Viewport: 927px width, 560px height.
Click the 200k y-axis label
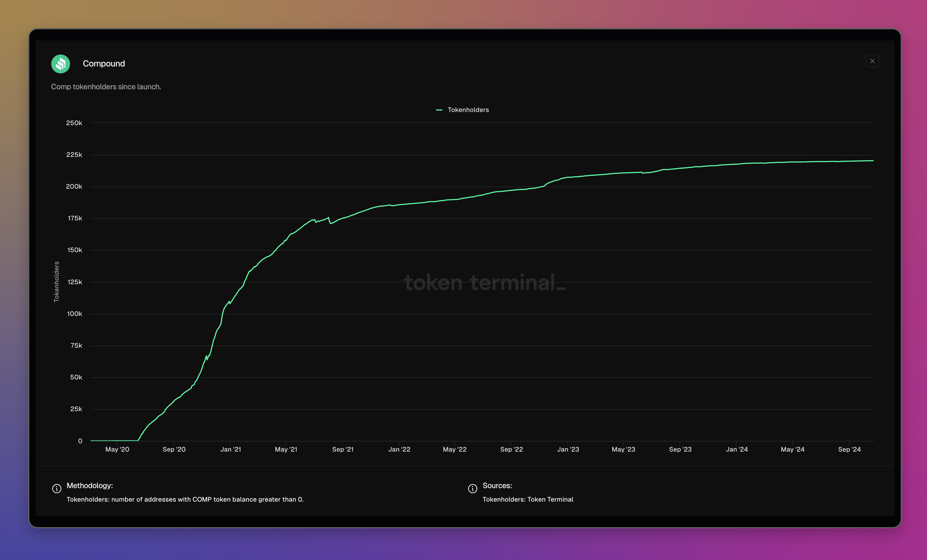tap(74, 187)
